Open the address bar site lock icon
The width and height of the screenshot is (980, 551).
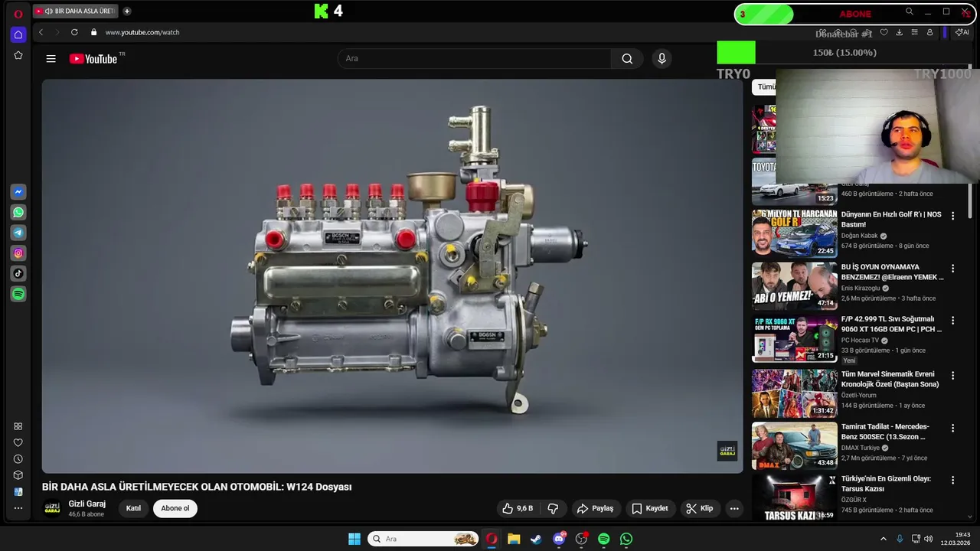[94, 32]
